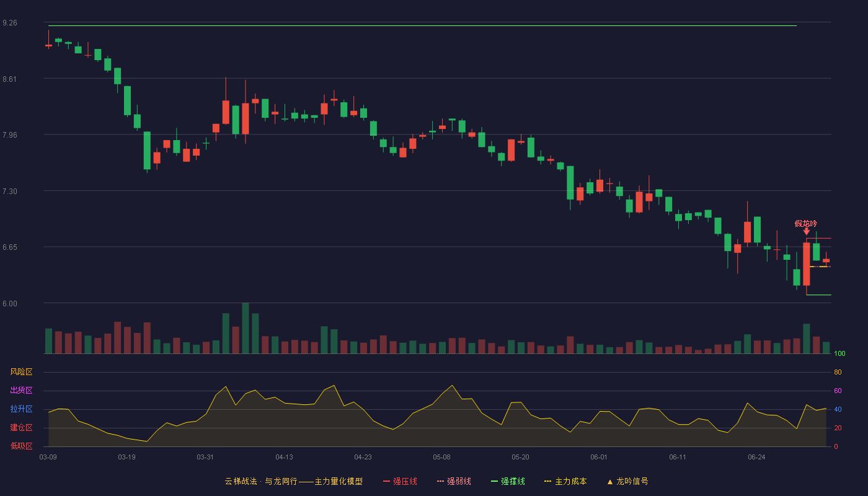Toggle the 强撑线 legend entry
Image resolution: width=868 pixels, height=496 pixels.
508,481
